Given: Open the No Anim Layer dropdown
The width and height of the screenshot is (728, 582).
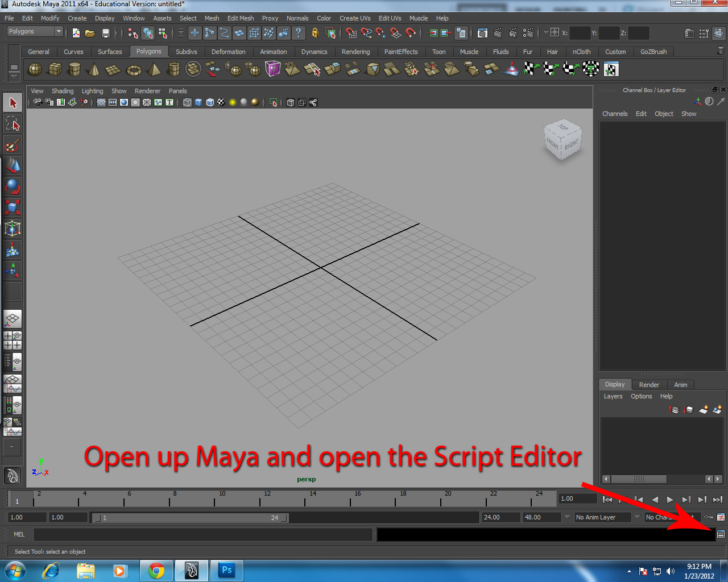Looking at the screenshot, I should click(x=602, y=517).
